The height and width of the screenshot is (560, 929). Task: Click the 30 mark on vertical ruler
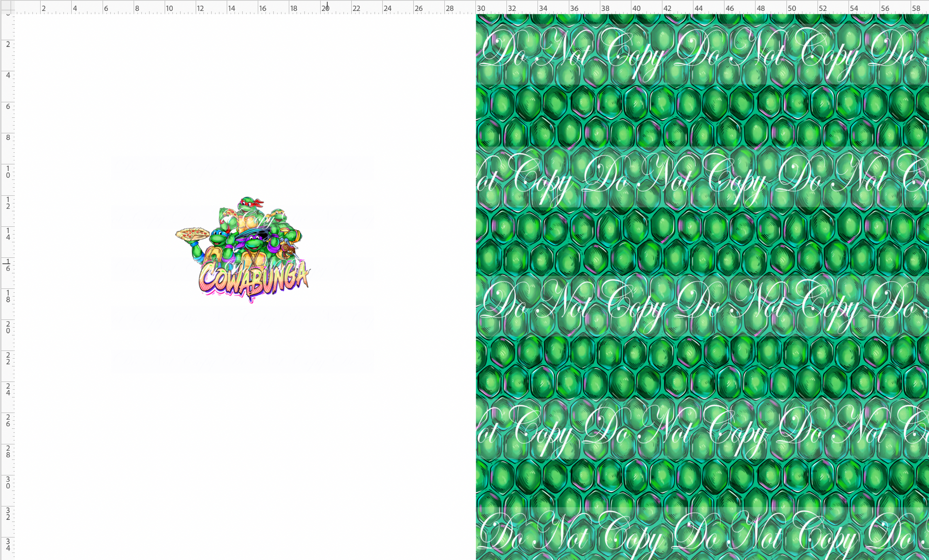click(x=8, y=483)
